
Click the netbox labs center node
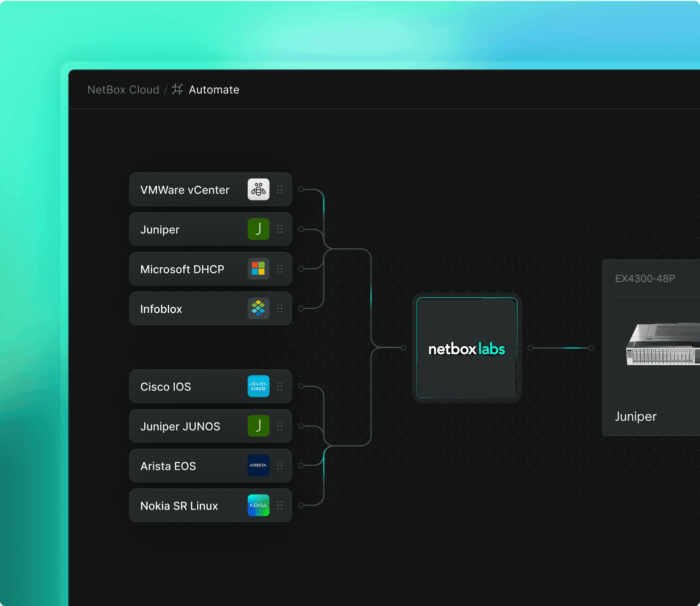point(466,348)
